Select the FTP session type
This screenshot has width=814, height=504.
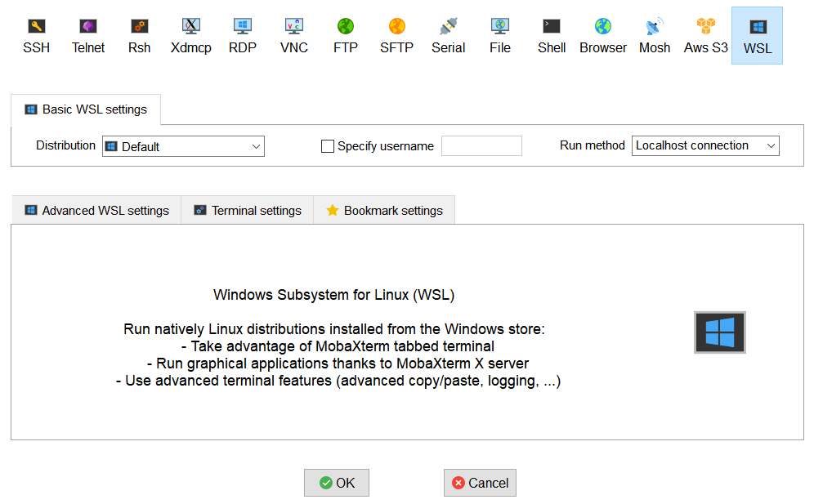[x=345, y=35]
